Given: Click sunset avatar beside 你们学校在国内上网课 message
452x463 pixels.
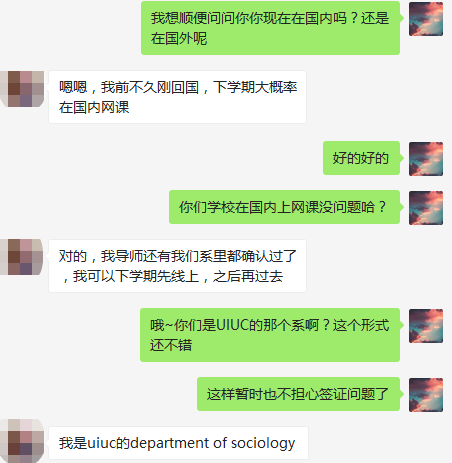Looking at the screenshot, I should tap(426, 208).
